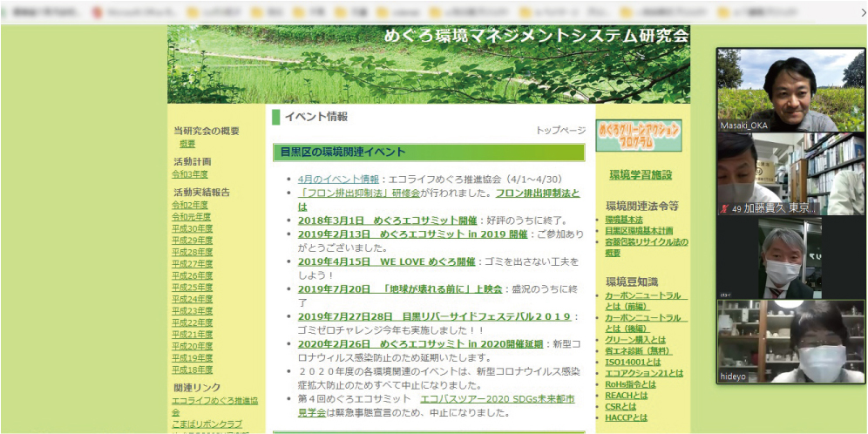The height and width of the screenshot is (434, 868).
Task: Click the 目黒区の環境関連イベント section heading
Action: [x=429, y=153]
